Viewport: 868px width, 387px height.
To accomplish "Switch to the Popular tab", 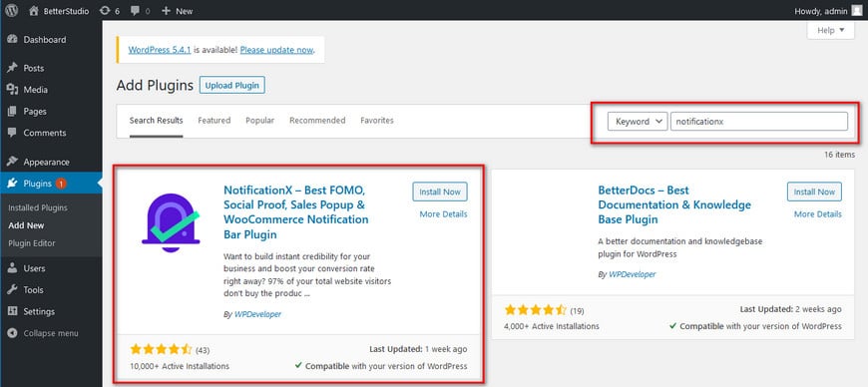I will pyautogui.click(x=260, y=120).
